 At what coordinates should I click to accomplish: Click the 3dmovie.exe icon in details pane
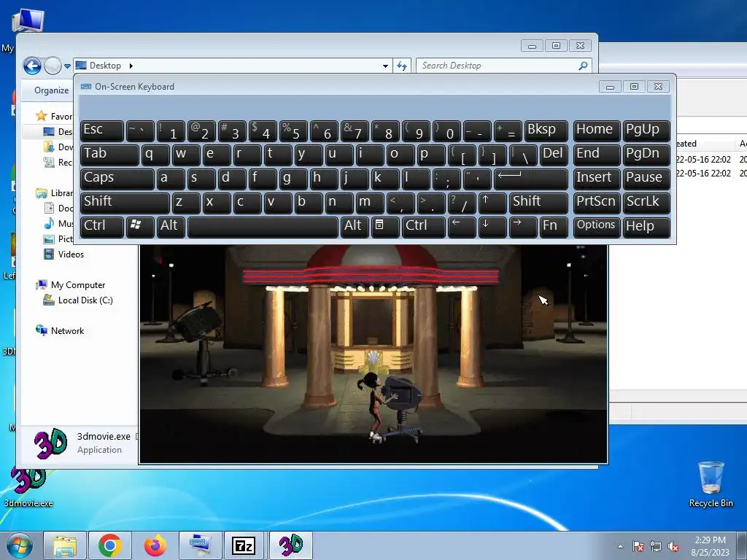pyautogui.click(x=50, y=443)
